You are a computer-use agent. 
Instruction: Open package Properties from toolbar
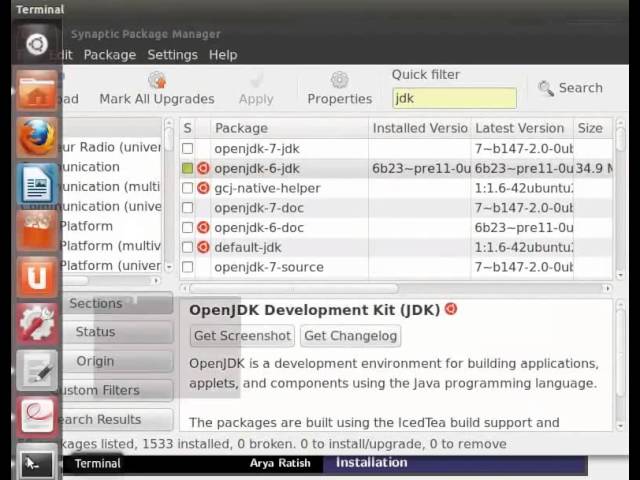click(x=340, y=89)
